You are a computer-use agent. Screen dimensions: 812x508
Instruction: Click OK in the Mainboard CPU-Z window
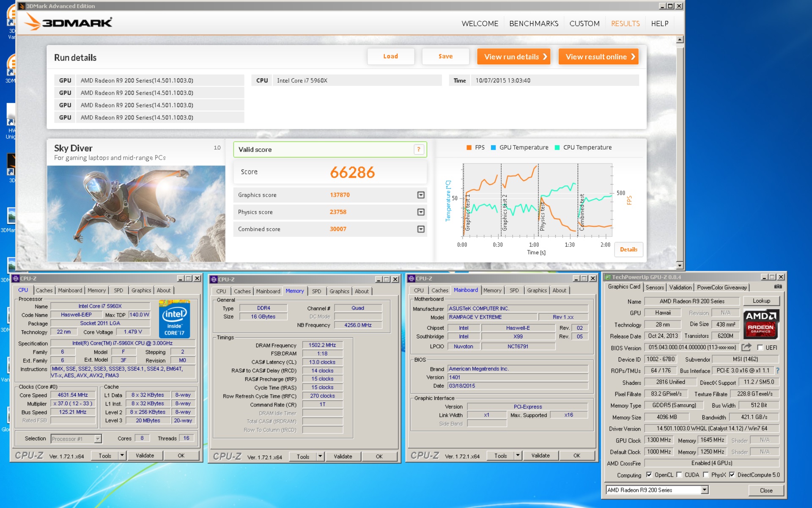(x=576, y=456)
